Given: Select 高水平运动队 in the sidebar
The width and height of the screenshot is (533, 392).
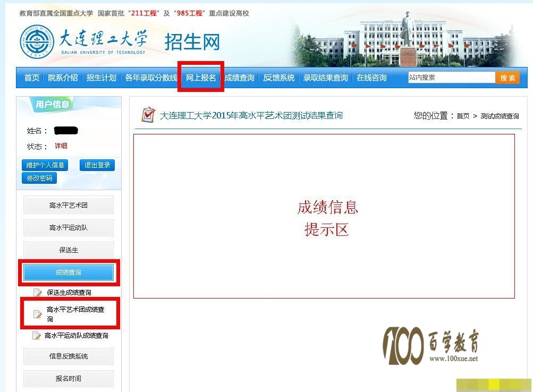Looking at the screenshot, I should click(69, 227).
